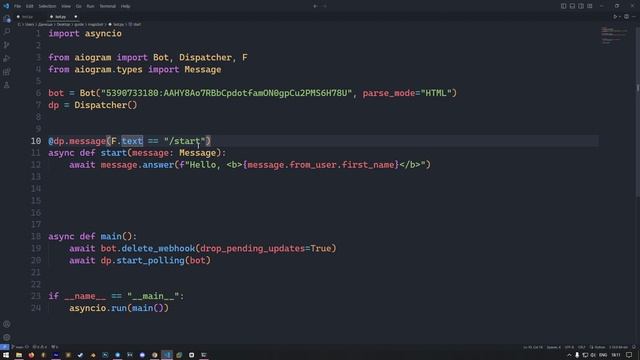Click 'message.answer' on line 12
Image resolution: width=640 pixels, height=360 pixels.
point(137,164)
